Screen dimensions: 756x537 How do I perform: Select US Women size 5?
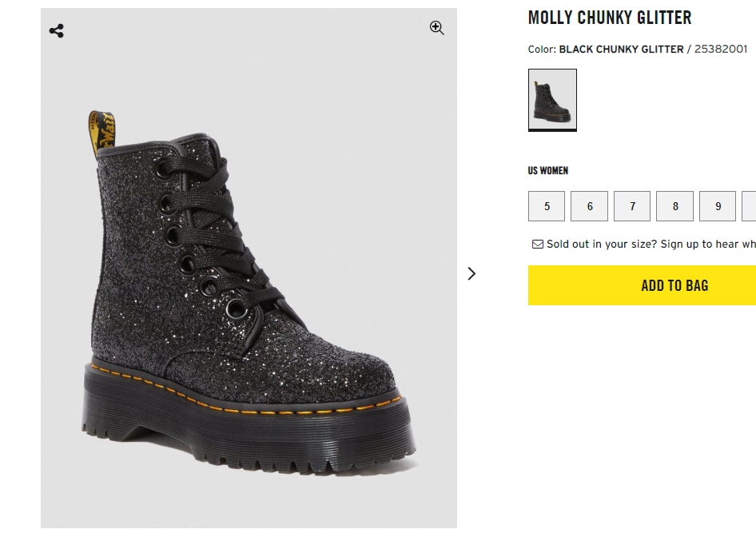[547, 206]
